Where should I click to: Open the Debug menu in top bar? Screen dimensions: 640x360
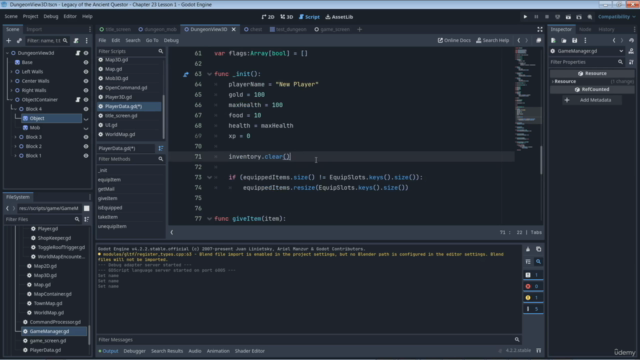[51, 16]
